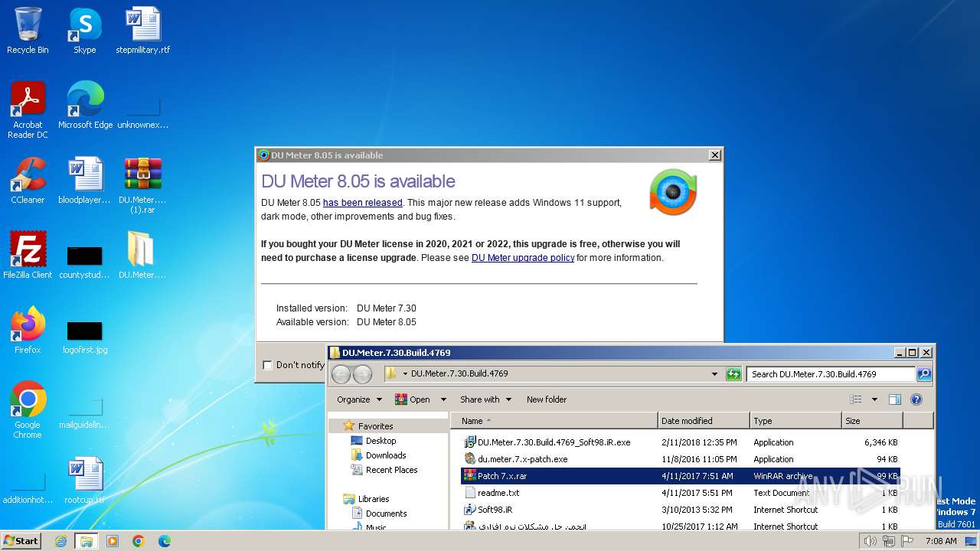The width and height of the screenshot is (980, 551).
Task: Sort files by Size column
Action: [872, 421]
